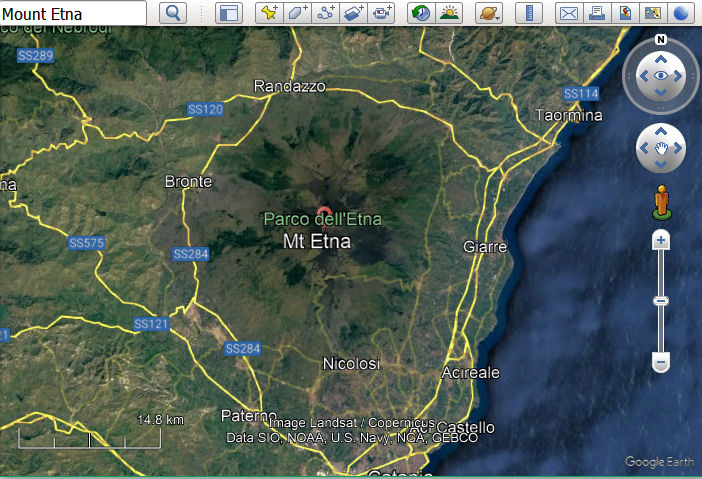Print the current map view

point(596,13)
